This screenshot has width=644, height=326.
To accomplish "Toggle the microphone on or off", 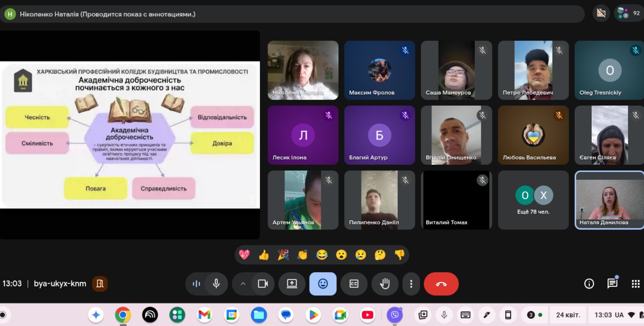I will (x=216, y=284).
